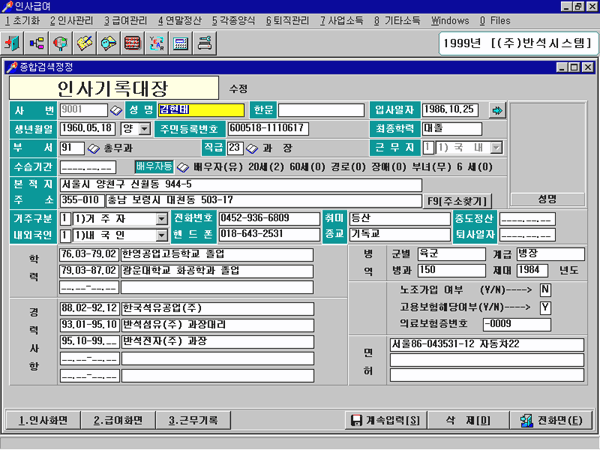Toggle the 노조가입 여부 Y/N field
The image size is (600, 450).
coord(545,290)
